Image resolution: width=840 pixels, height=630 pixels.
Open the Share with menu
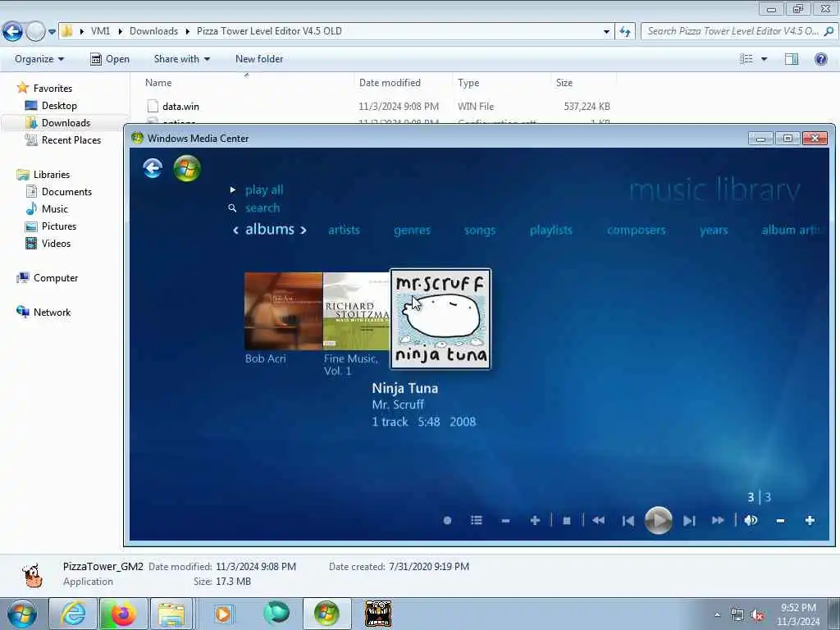click(x=181, y=59)
